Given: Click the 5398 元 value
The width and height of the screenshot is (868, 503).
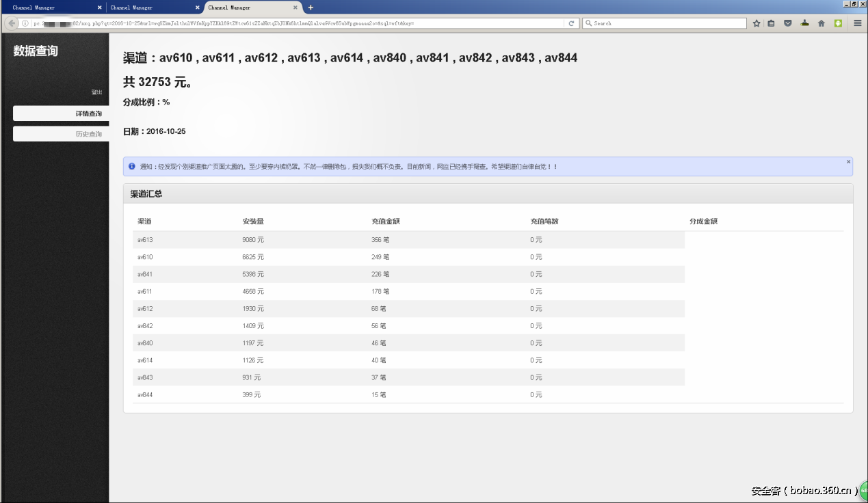Looking at the screenshot, I should point(253,274).
